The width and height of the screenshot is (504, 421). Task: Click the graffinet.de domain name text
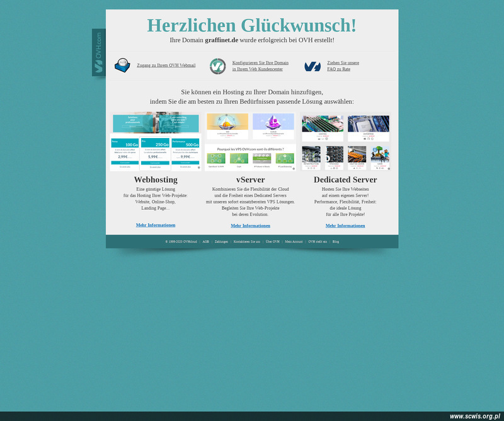click(x=222, y=40)
